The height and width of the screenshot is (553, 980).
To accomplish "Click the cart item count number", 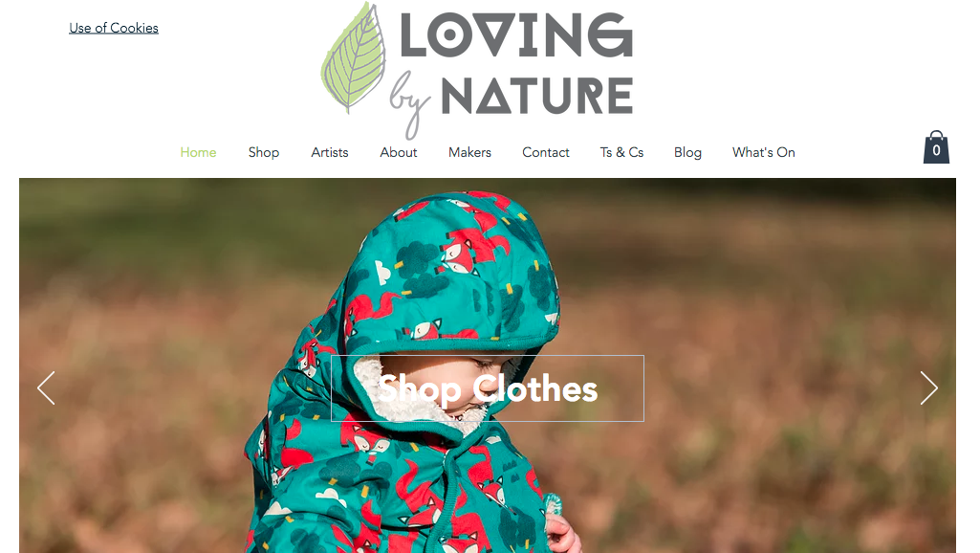I will 936,150.
